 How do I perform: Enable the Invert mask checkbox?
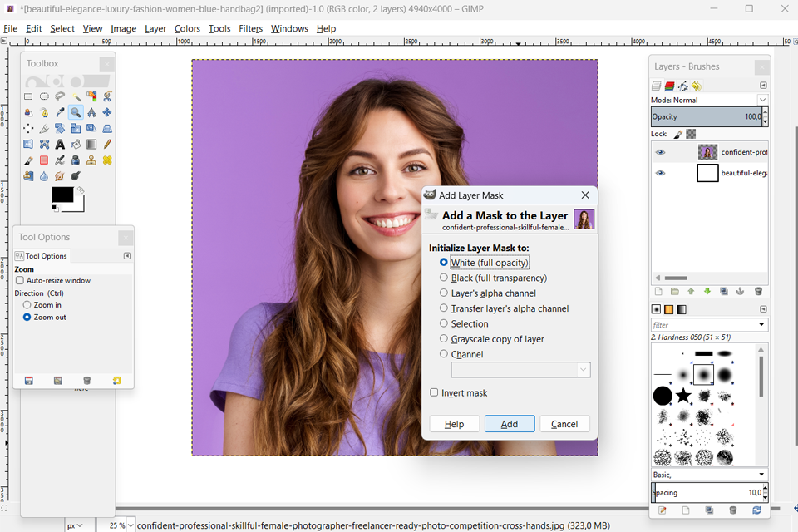pyautogui.click(x=434, y=392)
